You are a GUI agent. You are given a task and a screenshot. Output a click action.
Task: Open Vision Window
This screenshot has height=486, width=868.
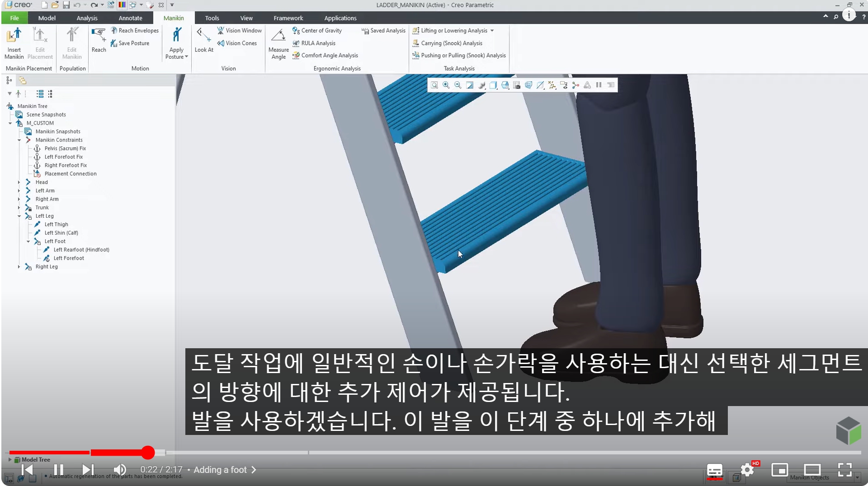(240, 30)
